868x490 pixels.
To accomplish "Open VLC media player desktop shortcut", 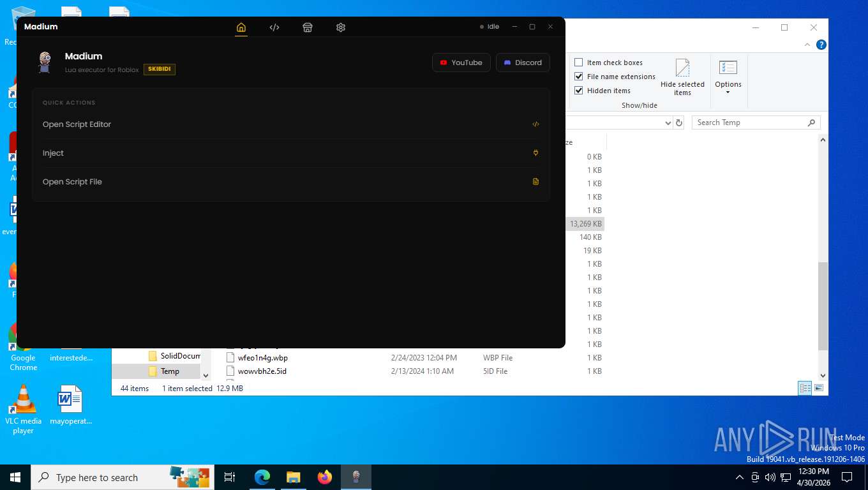I will tap(23, 409).
